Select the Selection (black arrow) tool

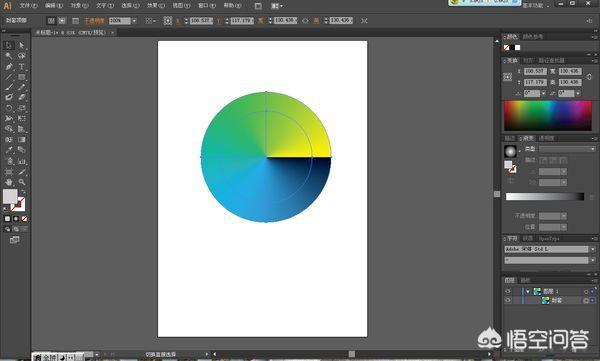[x=9, y=45]
